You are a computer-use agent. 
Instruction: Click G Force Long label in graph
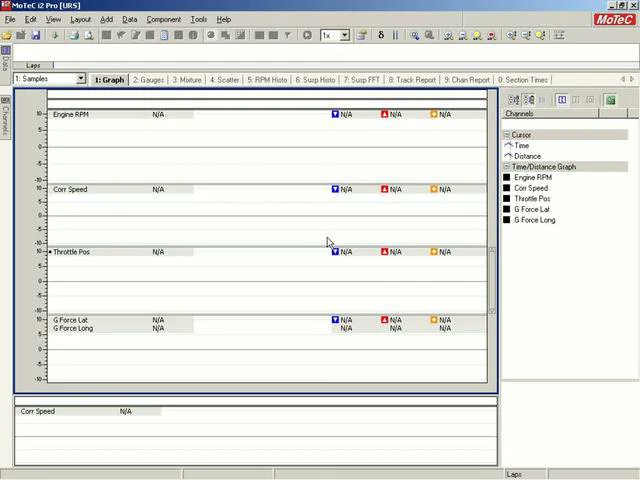(73, 328)
